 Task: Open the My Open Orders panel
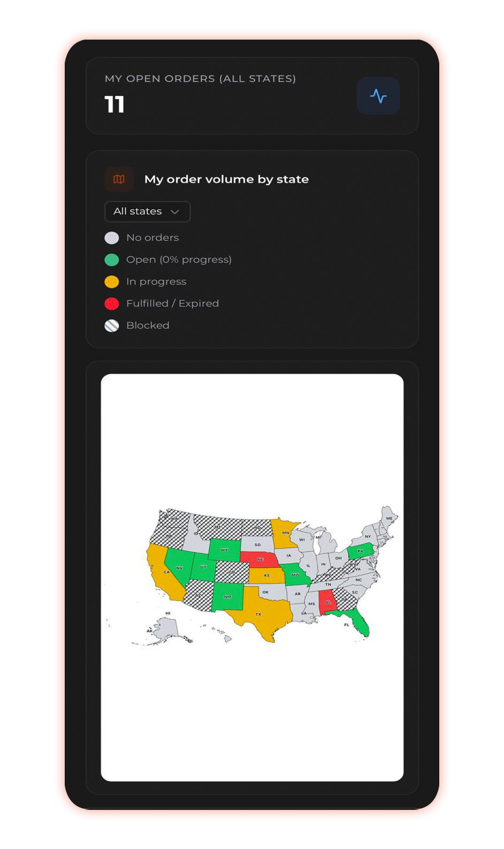(x=251, y=95)
